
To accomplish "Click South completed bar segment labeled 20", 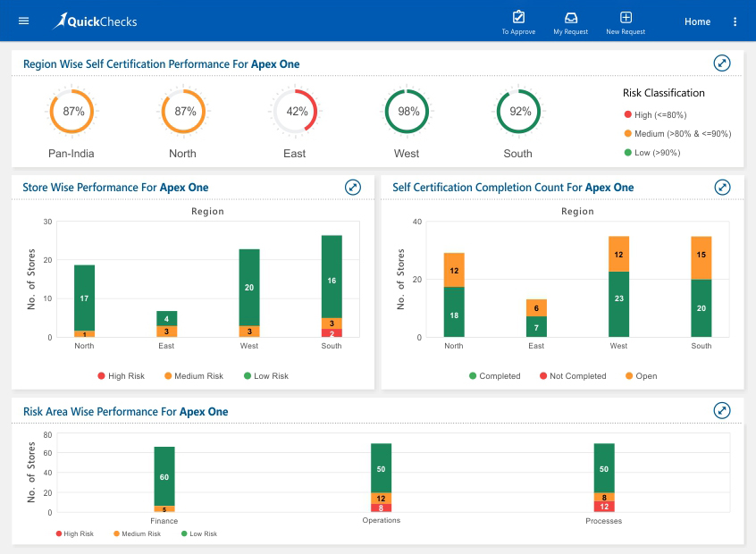I will pyautogui.click(x=701, y=308).
